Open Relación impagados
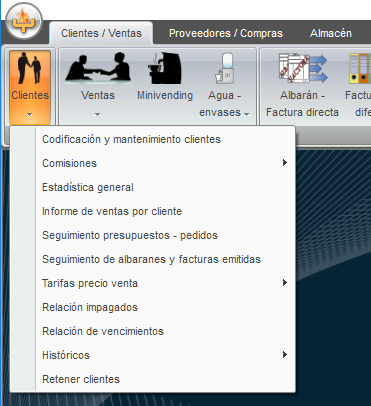371x406 pixels. pos(153,307)
